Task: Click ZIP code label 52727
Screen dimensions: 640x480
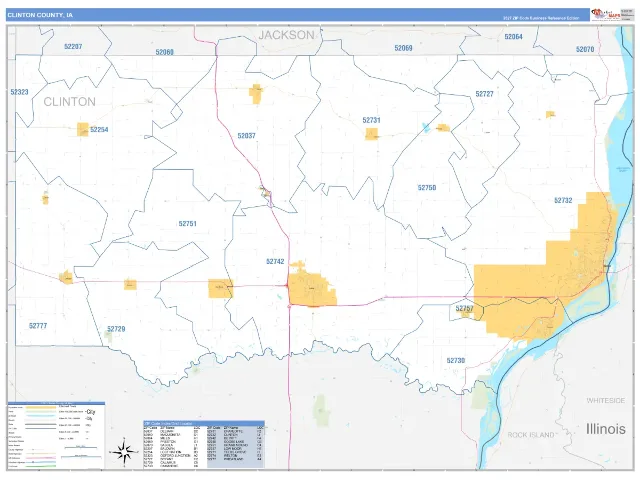Action: pos(484,94)
